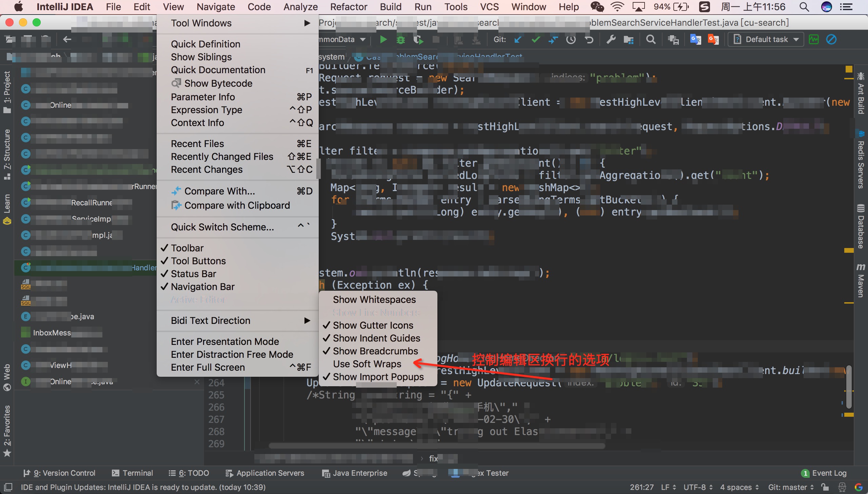Open the Terminal tool window tab

133,473
